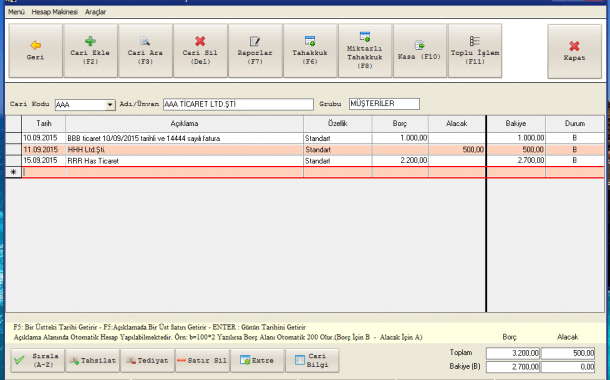610x380 pixels.
Task: Select the date cell 11.09.2015
Action: tap(44, 150)
